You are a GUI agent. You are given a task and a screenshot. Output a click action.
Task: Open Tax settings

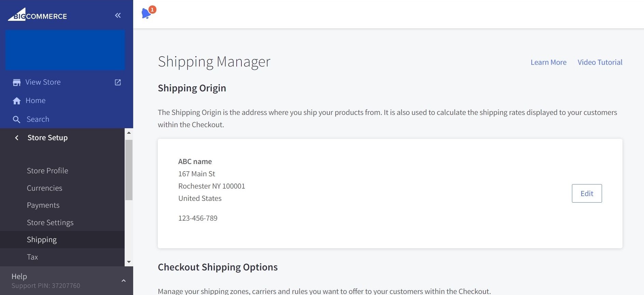coord(32,257)
